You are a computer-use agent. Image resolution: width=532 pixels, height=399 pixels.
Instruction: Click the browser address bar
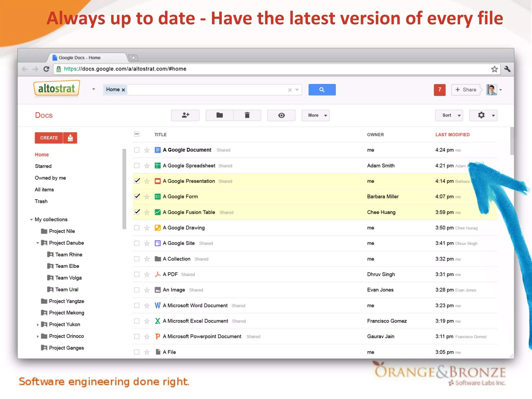(x=277, y=69)
